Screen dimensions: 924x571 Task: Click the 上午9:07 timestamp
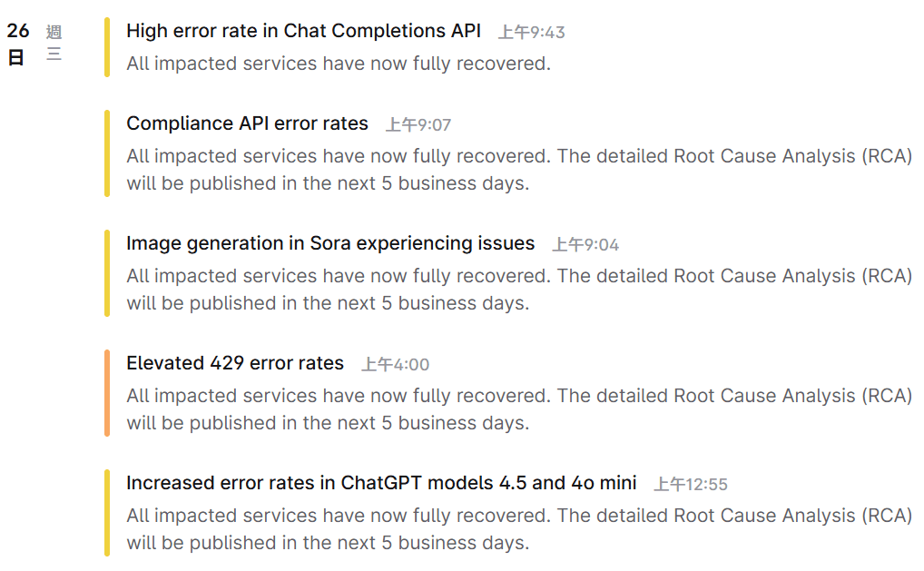point(418,125)
